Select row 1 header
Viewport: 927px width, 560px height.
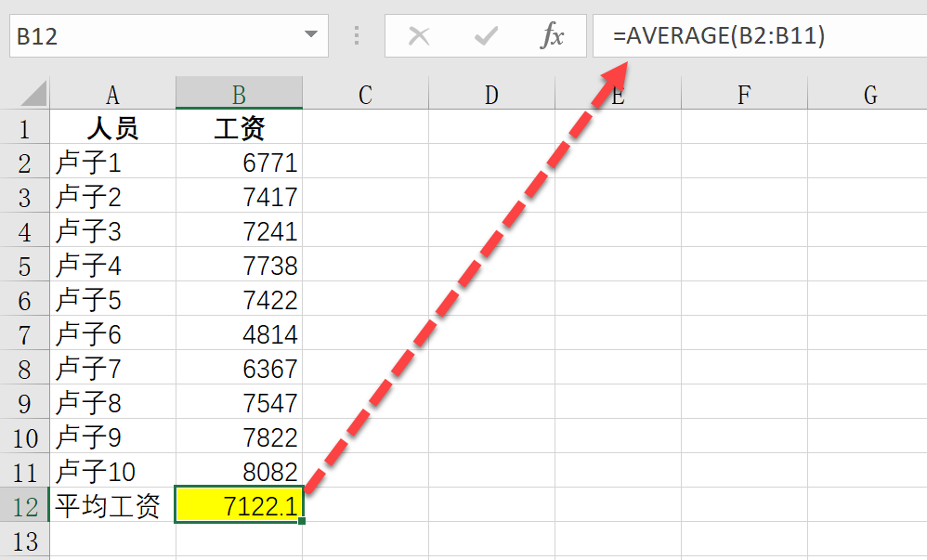24,128
